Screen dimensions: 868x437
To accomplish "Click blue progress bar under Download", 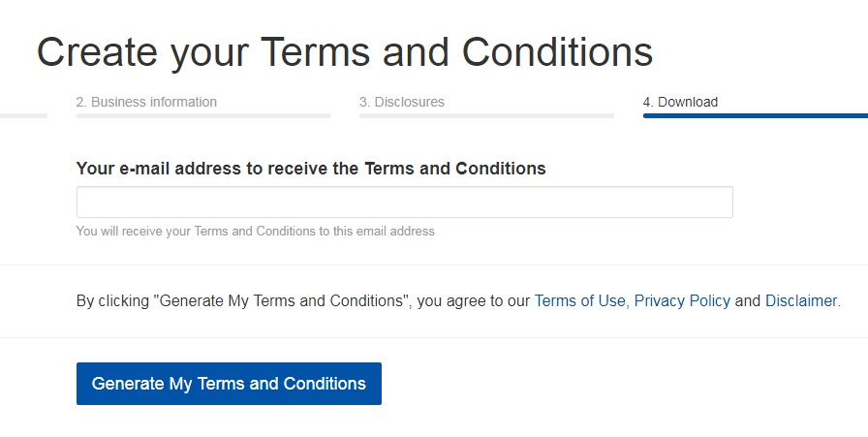I will click(x=755, y=115).
